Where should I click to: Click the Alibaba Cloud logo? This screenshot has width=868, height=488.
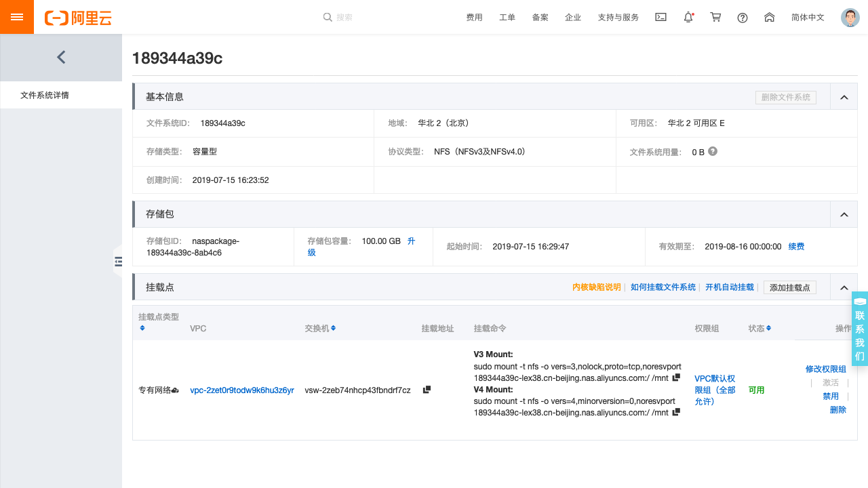(78, 18)
